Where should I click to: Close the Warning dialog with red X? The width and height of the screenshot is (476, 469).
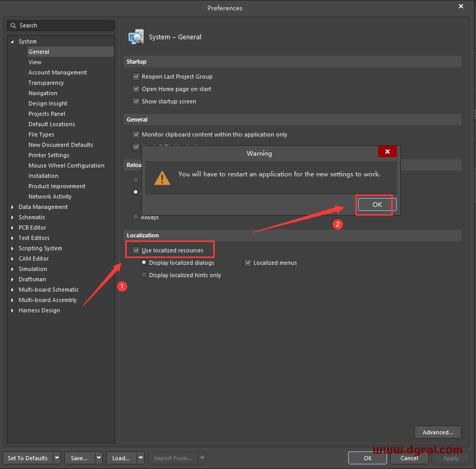(388, 152)
